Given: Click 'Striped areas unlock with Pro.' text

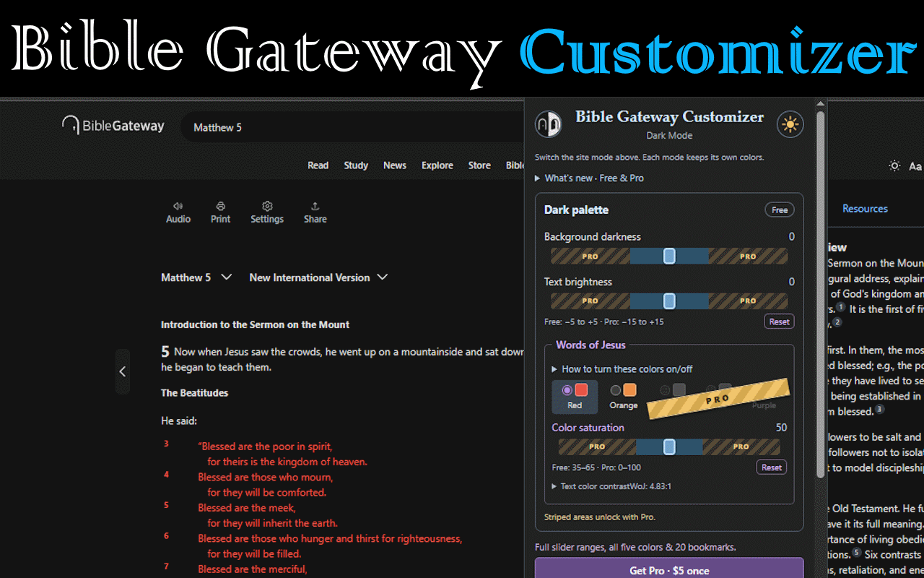Looking at the screenshot, I should pyautogui.click(x=600, y=517).
